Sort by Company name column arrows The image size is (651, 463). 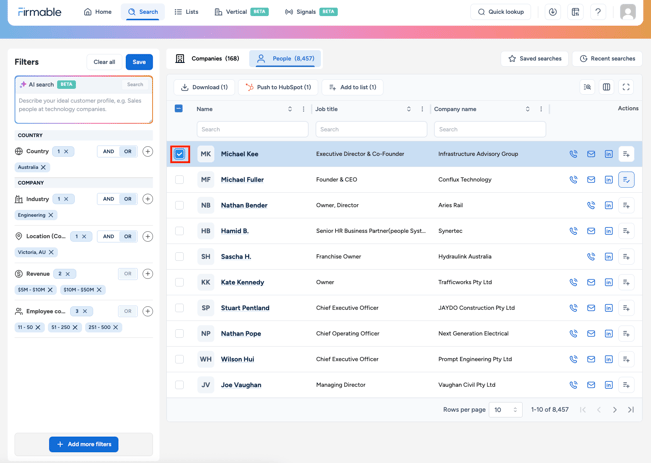(527, 109)
